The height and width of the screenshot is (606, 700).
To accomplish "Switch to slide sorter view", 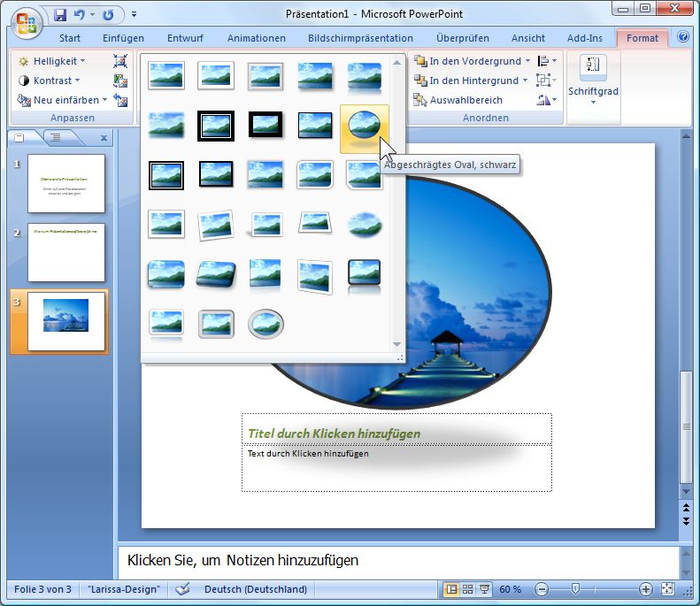I will click(467, 589).
